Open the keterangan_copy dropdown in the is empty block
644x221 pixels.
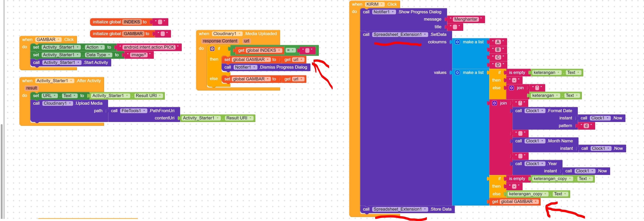(x=570, y=179)
